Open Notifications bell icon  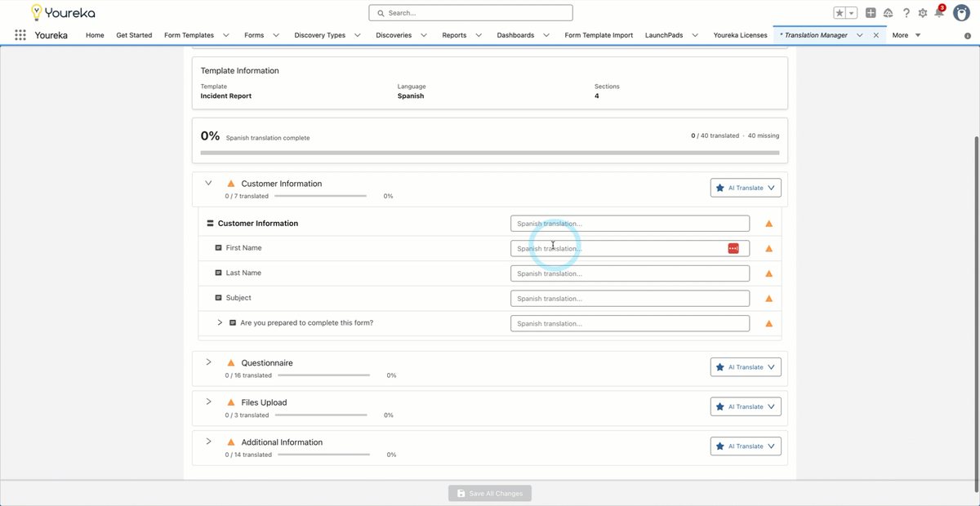[x=940, y=12]
